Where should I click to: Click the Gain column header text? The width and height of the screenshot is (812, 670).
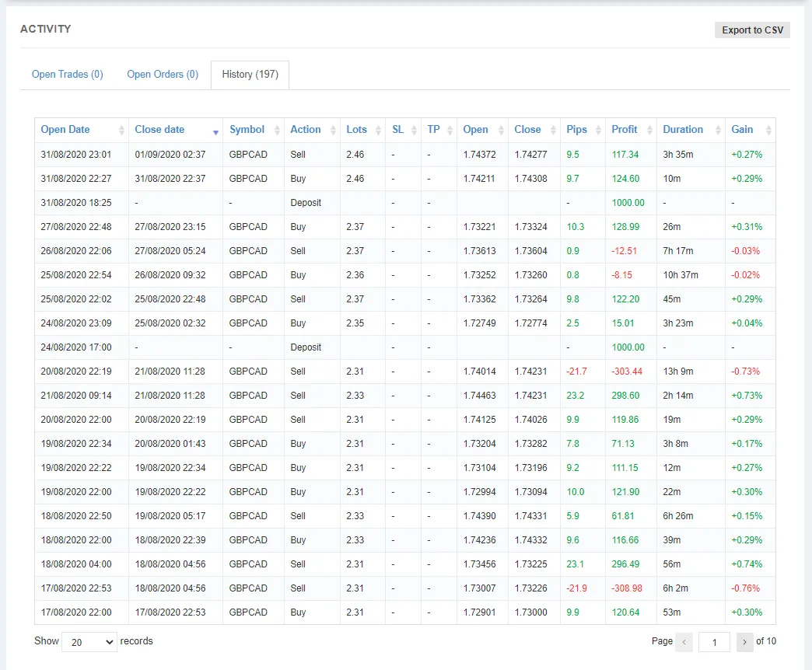pyautogui.click(x=742, y=129)
